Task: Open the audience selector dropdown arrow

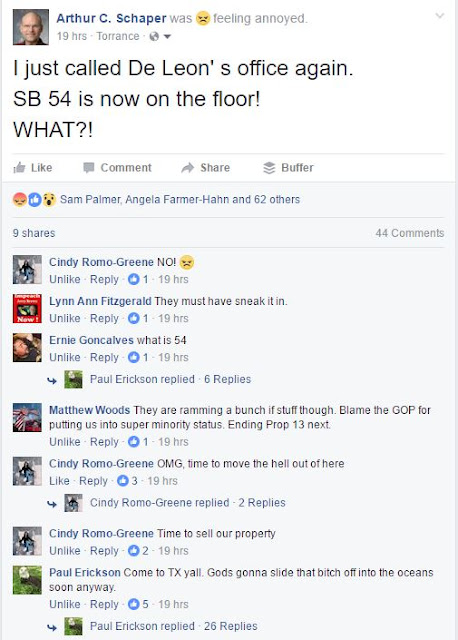Action: (167, 37)
